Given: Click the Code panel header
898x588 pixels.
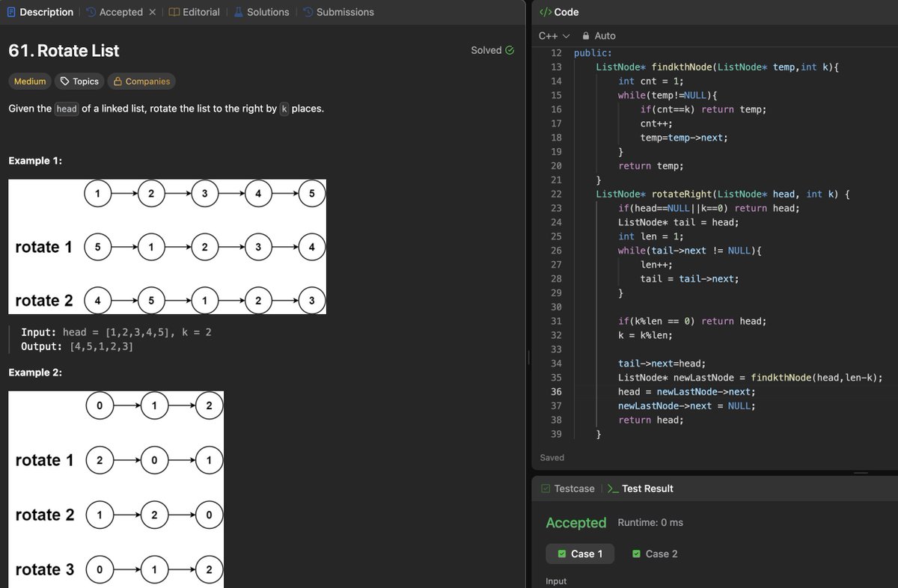Looking at the screenshot, I should 559,12.
